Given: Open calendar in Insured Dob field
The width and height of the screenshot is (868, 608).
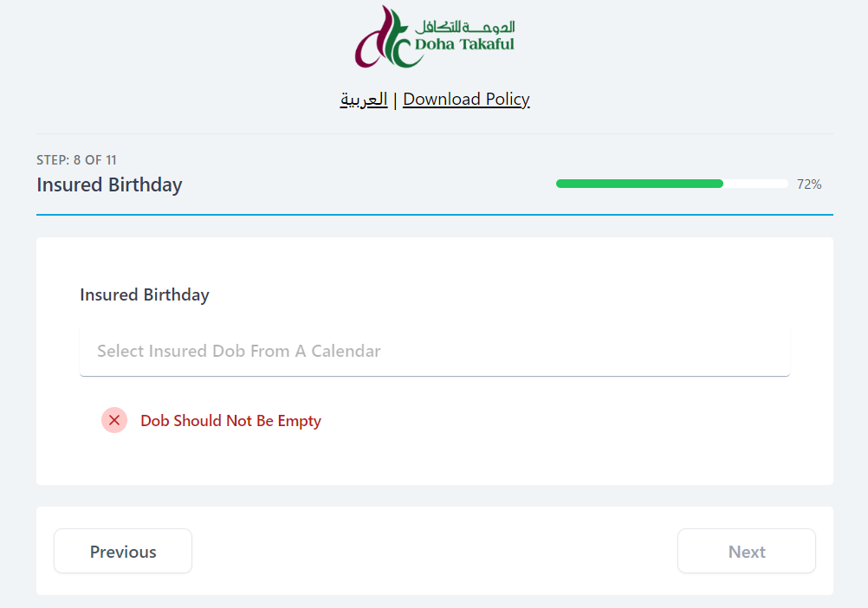Looking at the screenshot, I should coord(435,352).
